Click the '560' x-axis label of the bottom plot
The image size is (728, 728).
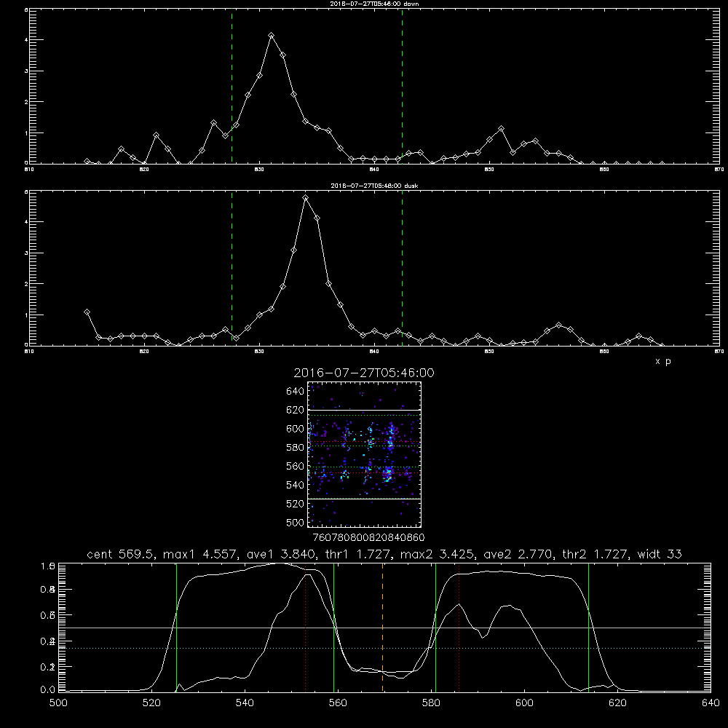338,703
